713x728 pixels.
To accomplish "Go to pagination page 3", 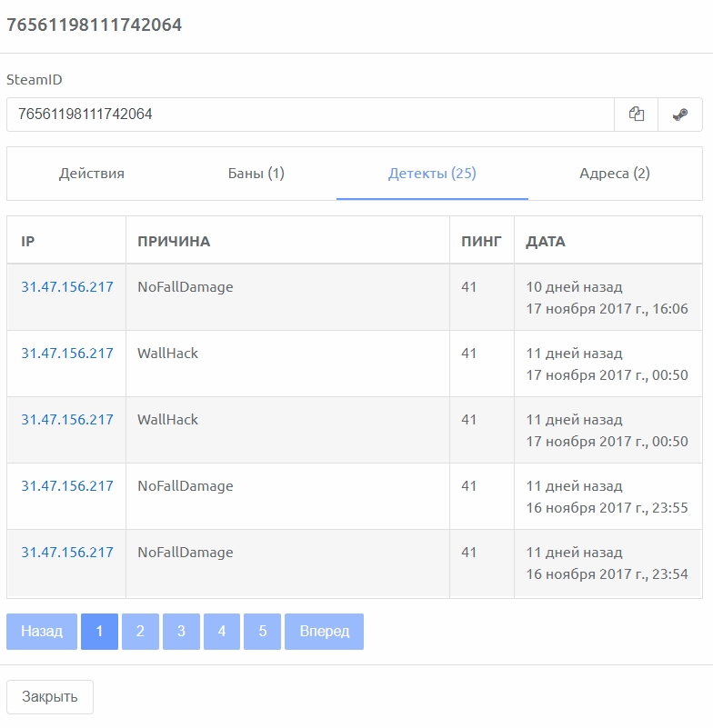I will click(x=181, y=632).
